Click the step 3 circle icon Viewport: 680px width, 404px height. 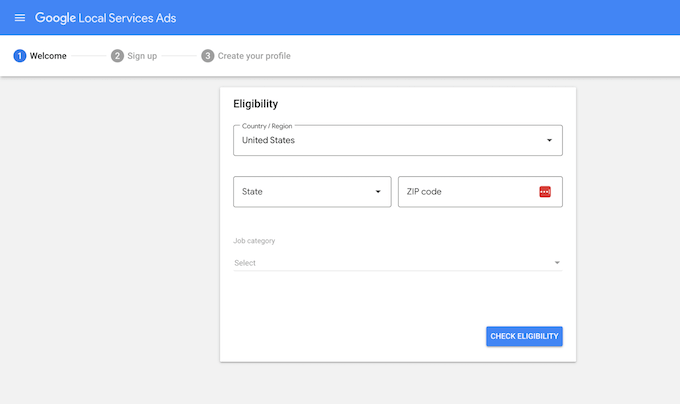pyautogui.click(x=208, y=56)
